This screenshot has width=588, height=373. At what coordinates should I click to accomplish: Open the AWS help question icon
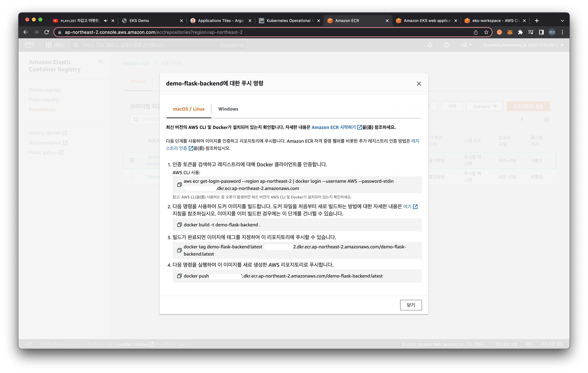click(x=446, y=45)
